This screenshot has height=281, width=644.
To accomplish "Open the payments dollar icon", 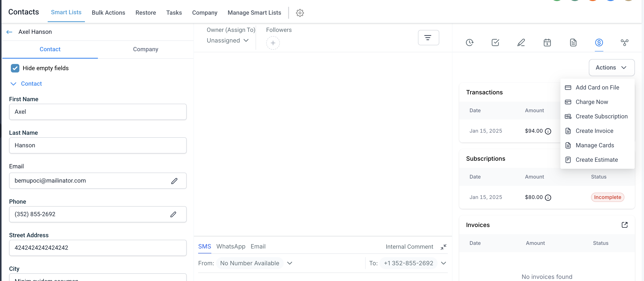I will pyautogui.click(x=599, y=43).
